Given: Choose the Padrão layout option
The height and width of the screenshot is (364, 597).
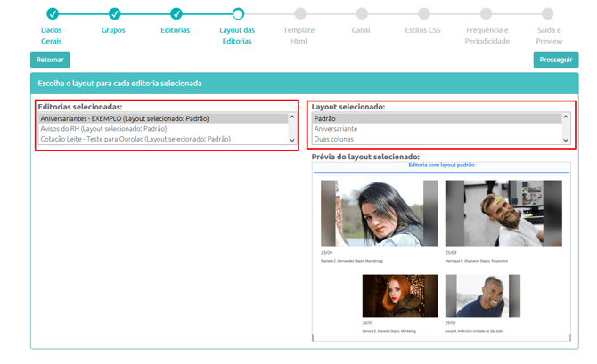Looking at the screenshot, I should click(438, 118).
